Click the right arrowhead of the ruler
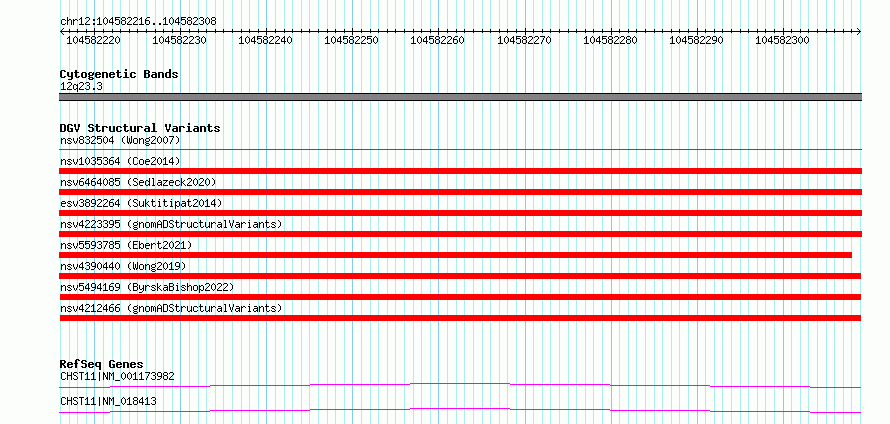Viewport: 890px width, 424px height. tap(859, 32)
